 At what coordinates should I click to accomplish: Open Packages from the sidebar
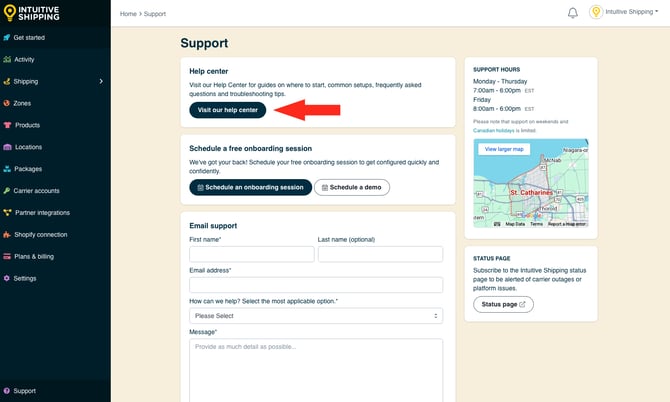(x=28, y=169)
